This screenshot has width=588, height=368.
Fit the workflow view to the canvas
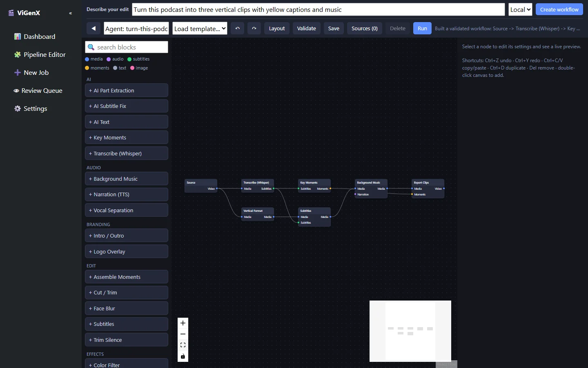[x=183, y=345]
